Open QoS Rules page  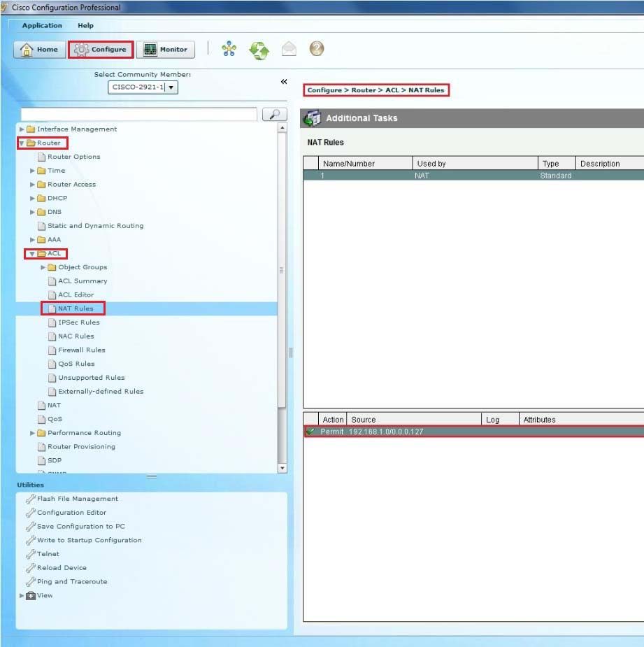tap(76, 364)
